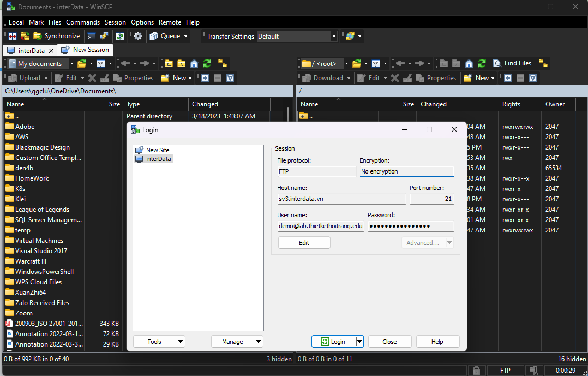Toggle local directory tree icon
The height and width of the screenshot is (376, 588).
coord(223,64)
